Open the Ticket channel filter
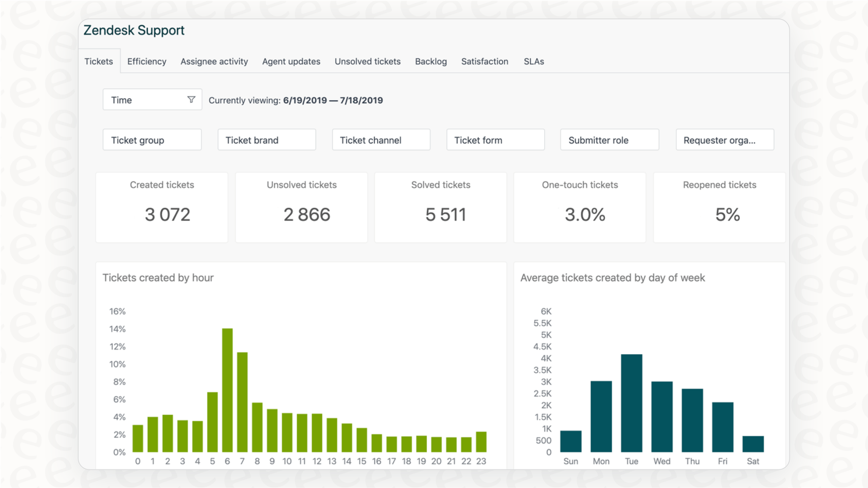Viewport: 868px width, 488px height. coord(381,139)
